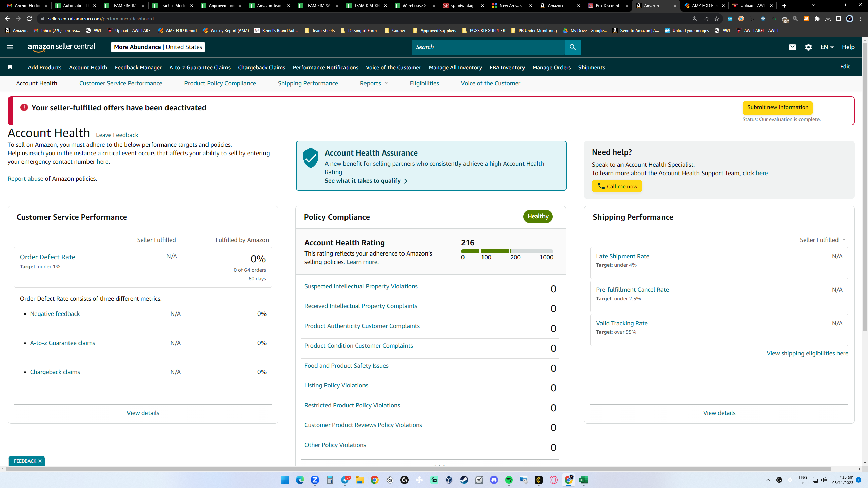Open Calculator from the taskbar
Viewport: 868px width, 488px height.
pos(330,480)
